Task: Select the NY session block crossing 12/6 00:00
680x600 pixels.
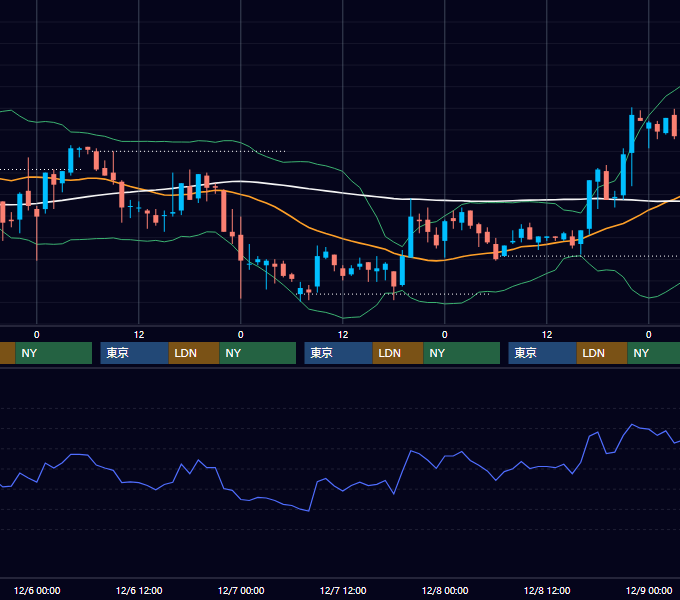Action: click(54, 353)
